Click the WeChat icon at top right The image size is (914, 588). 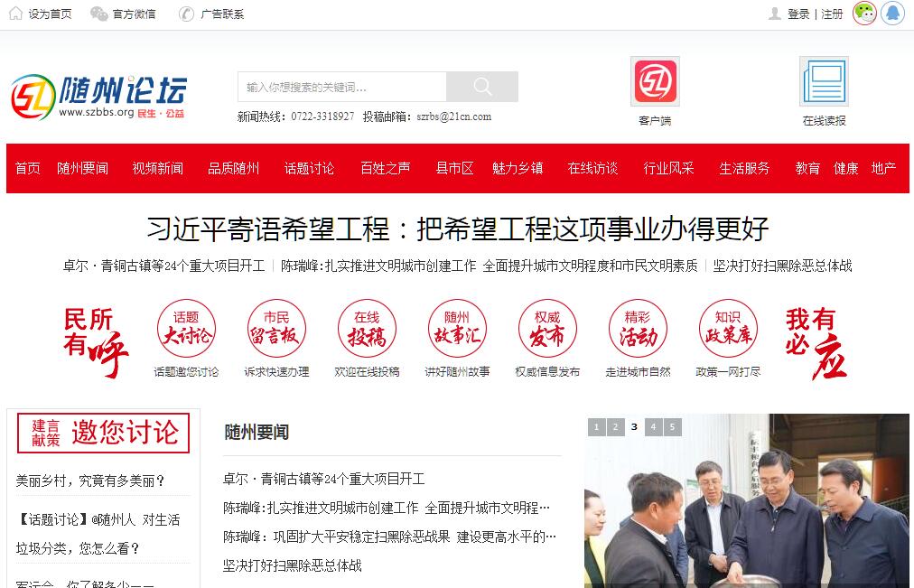click(x=864, y=14)
